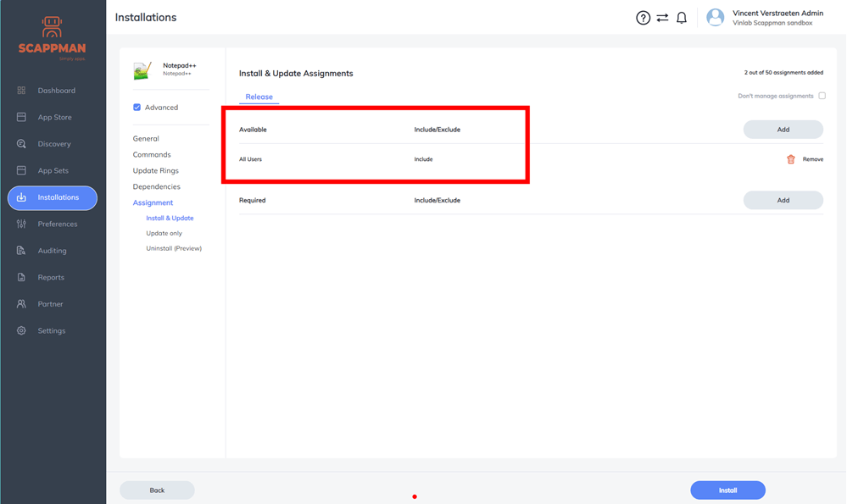Screen dimensions: 847x504
Task: Open the Commands section
Action: coord(152,155)
